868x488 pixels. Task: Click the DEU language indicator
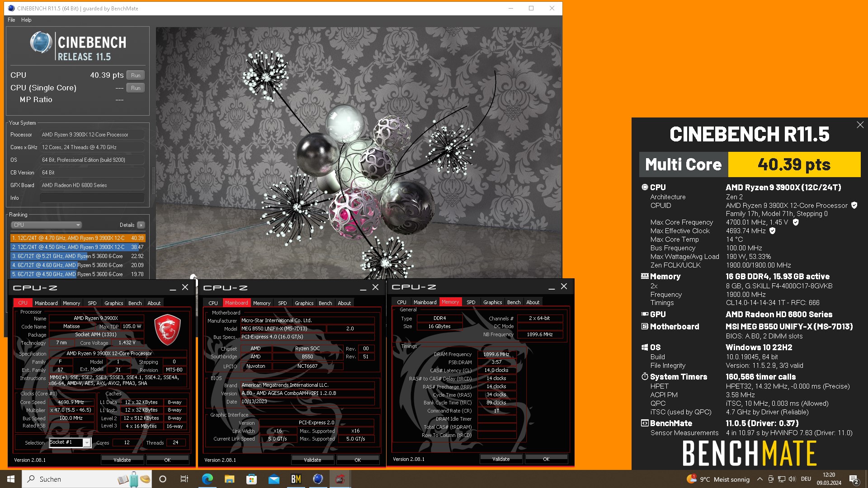(x=806, y=479)
